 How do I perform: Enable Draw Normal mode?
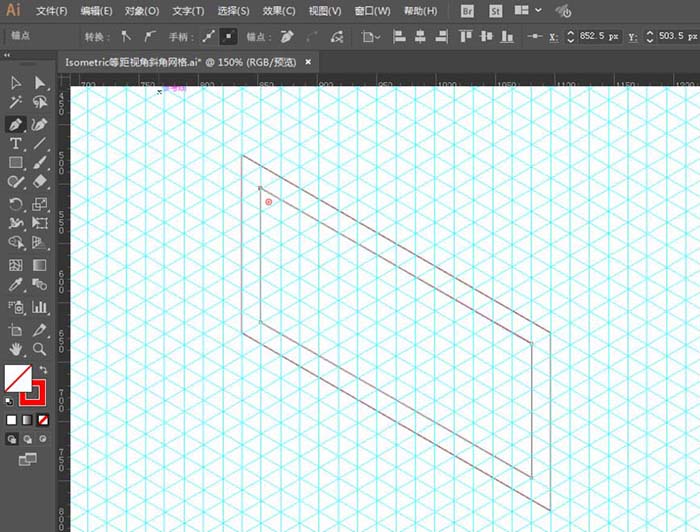[x=12, y=439]
